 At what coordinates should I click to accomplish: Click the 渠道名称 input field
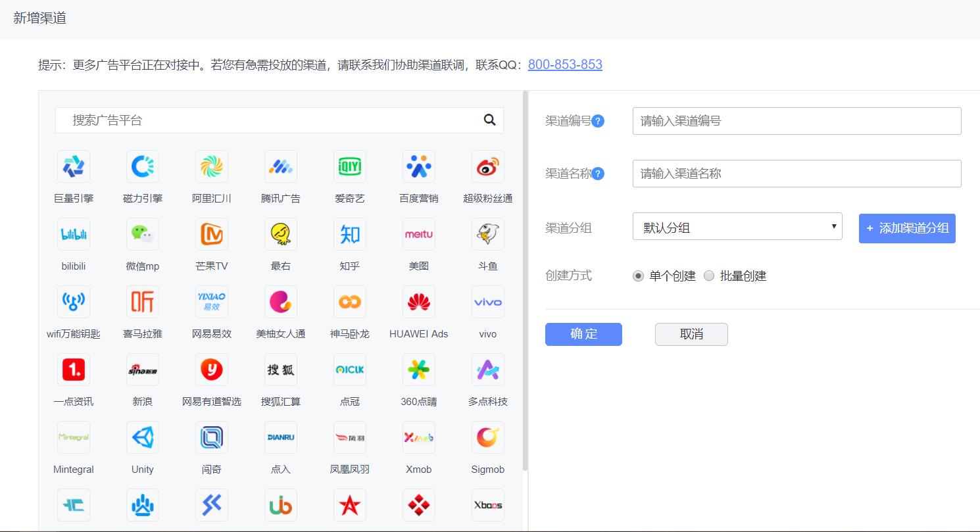tap(797, 174)
